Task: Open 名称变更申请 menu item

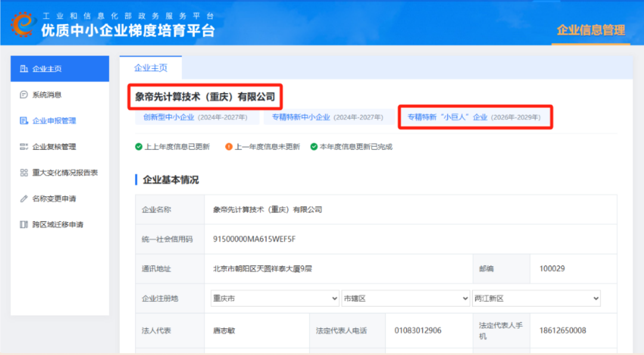Action: pyautogui.click(x=60, y=199)
